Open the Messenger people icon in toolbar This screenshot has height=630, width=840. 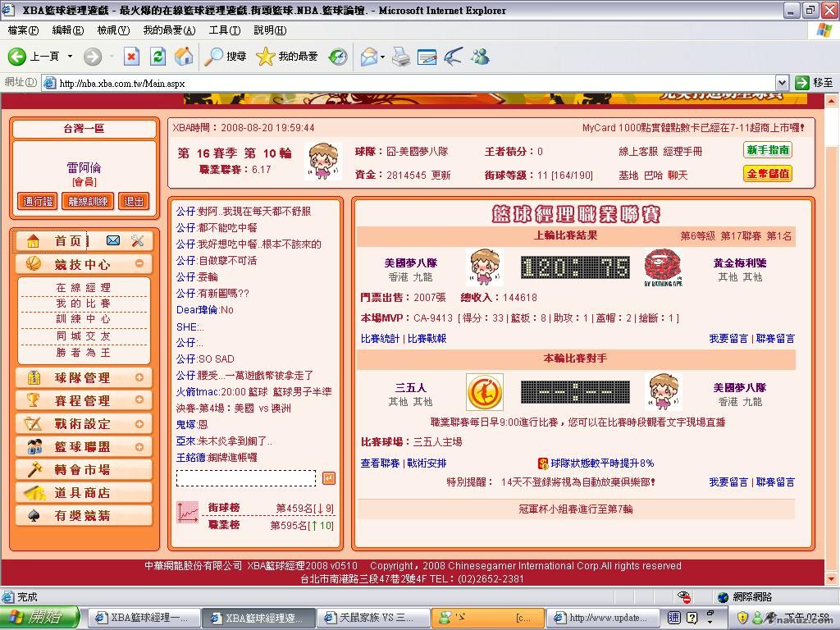[480, 57]
